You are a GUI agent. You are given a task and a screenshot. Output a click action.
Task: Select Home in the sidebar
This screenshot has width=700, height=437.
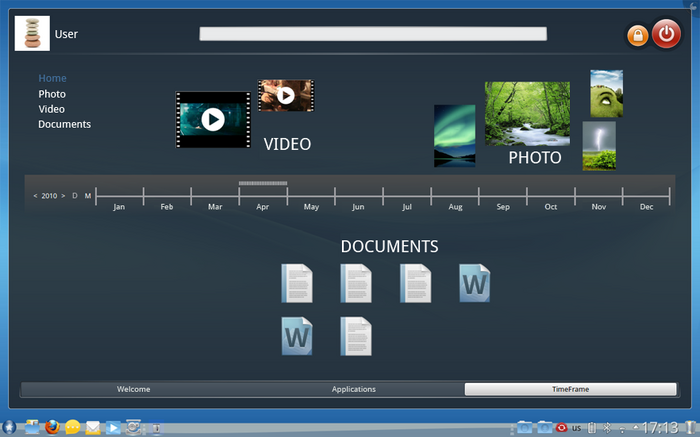tap(52, 78)
